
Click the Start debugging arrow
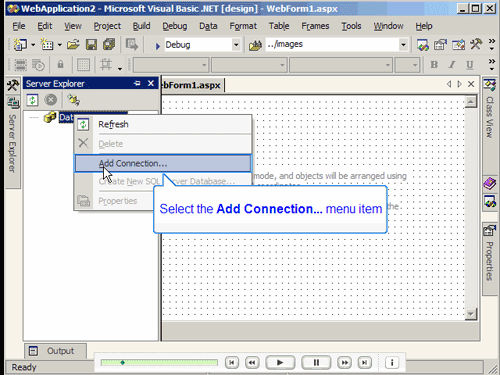(x=158, y=46)
